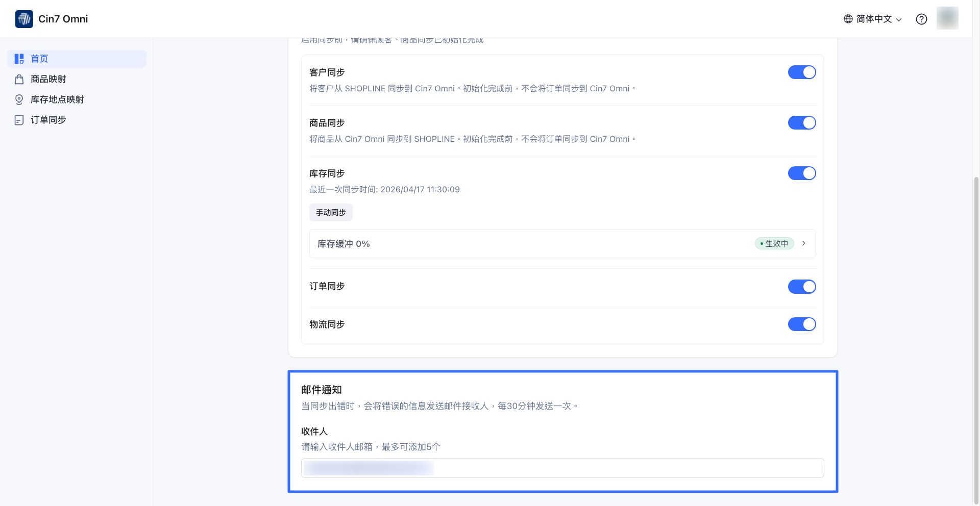Click the 收件人 field label
The height and width of the screenshot is (506, 980).
pyautogui.click(x=314, y=432)
